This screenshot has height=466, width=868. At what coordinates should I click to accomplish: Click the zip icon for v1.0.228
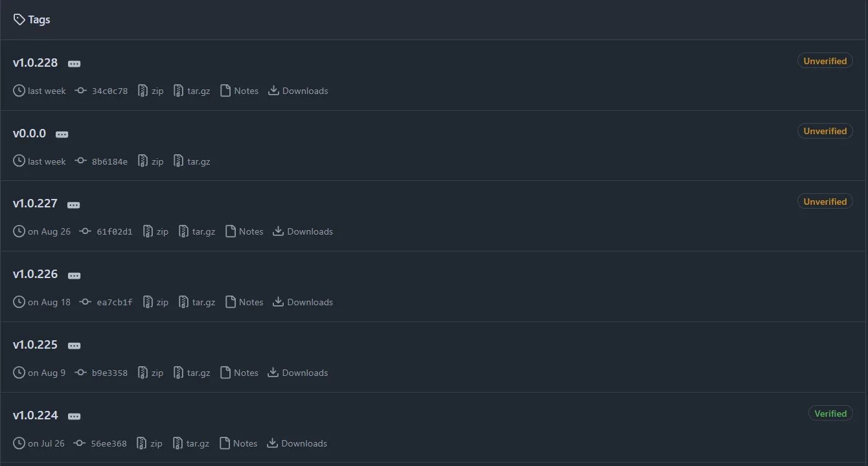pos(143,91)
